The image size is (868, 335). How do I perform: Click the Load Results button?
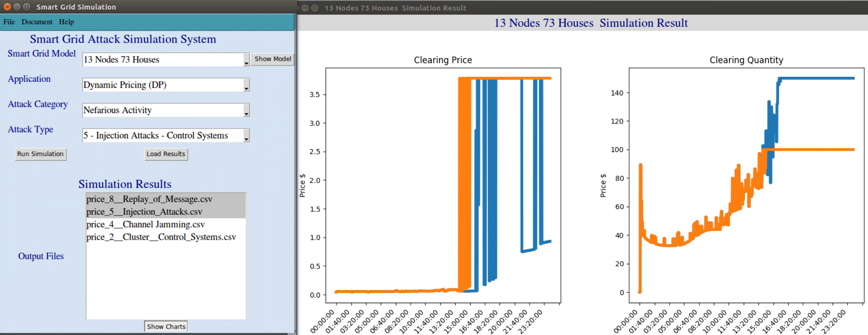166,154
